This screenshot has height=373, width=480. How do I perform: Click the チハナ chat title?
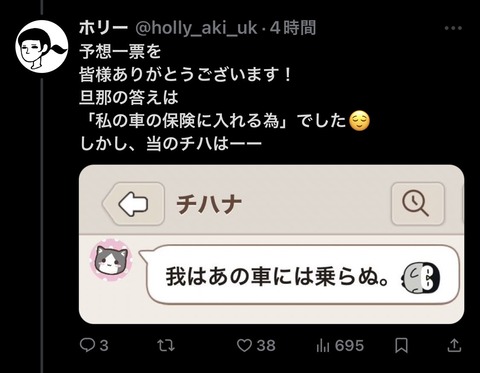(209, 204)
